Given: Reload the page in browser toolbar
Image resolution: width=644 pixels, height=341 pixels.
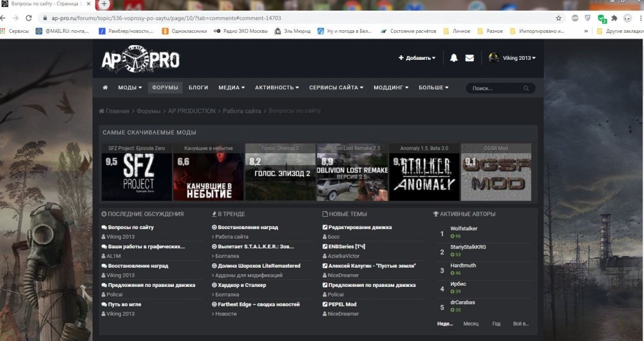Looking at the screenshot, I should (28, 18).
